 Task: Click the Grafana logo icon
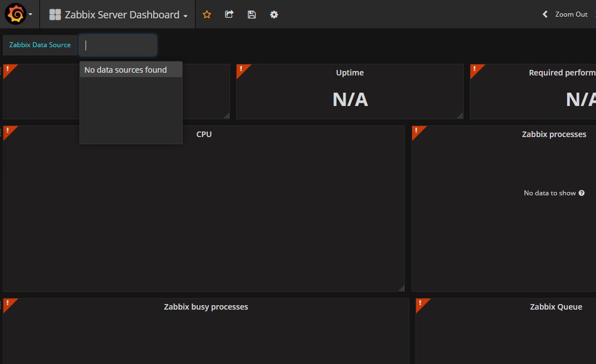[x=15, y=14]
